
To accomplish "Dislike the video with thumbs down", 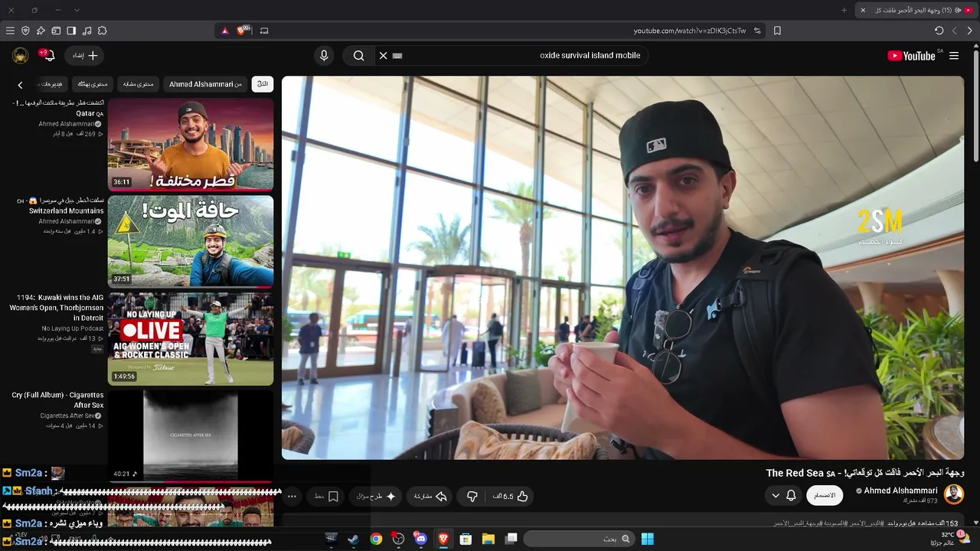I will pyautogui.click(x=472, y=497).
